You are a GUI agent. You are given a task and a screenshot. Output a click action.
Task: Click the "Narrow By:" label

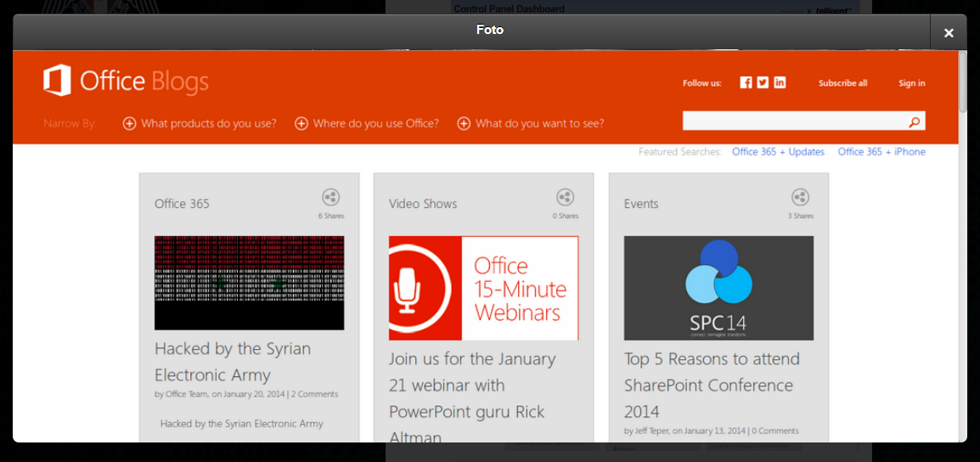pyautogui.click(x=70, y=124)
